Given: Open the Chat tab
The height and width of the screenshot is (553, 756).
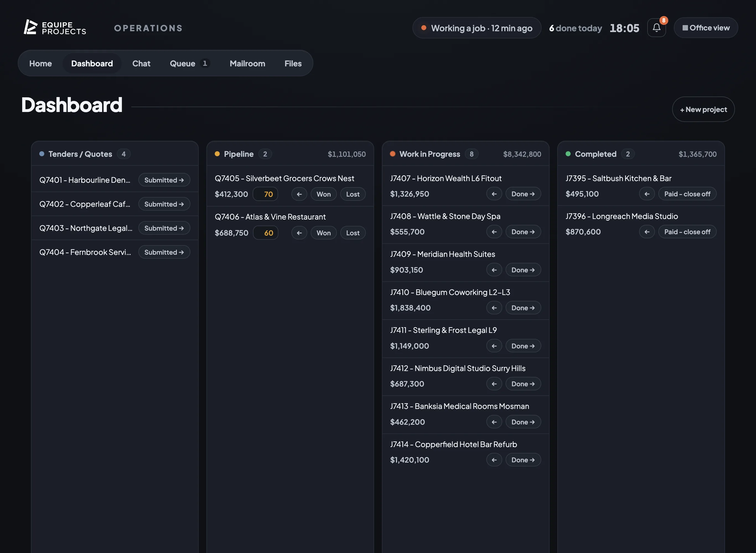Looking at the screenshot, I should tap(141, 63).
